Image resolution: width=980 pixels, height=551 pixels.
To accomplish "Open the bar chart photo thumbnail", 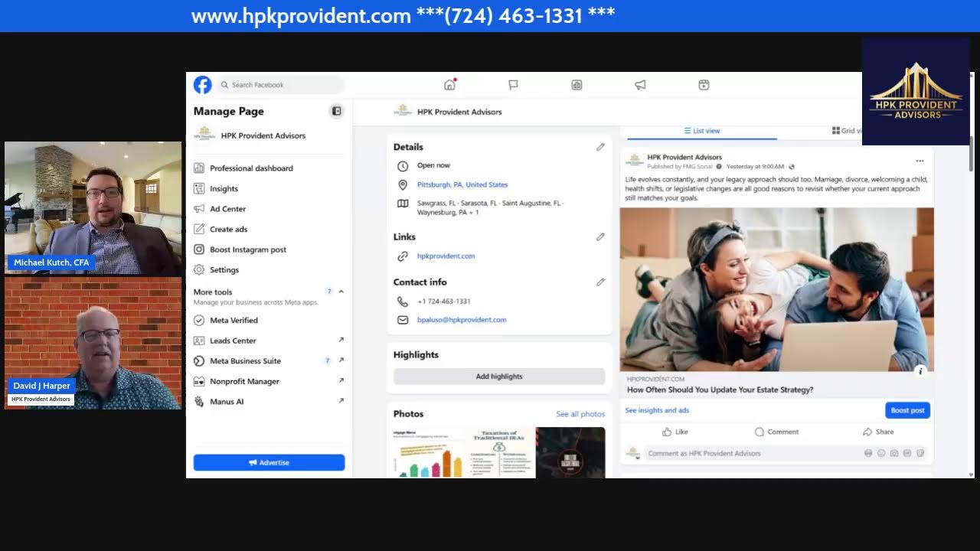I will click(428, 452).
